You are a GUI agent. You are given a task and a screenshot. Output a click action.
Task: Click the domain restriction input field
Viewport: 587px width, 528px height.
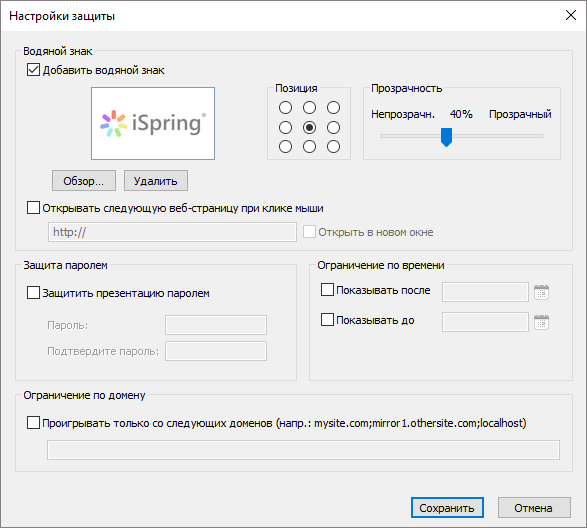303,450
